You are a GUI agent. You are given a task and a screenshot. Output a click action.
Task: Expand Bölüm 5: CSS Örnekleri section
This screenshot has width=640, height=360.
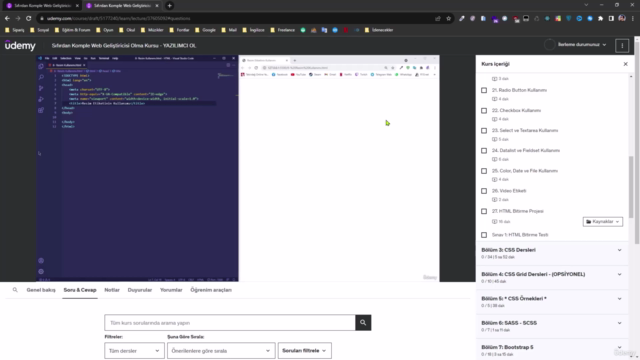552,302
